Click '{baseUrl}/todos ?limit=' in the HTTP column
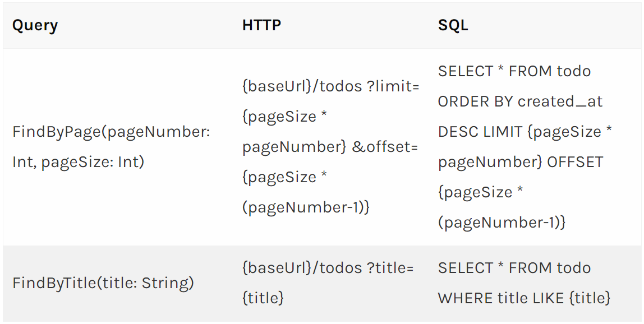This screenshot has width=644, height=324. click(x=330, y=87)
